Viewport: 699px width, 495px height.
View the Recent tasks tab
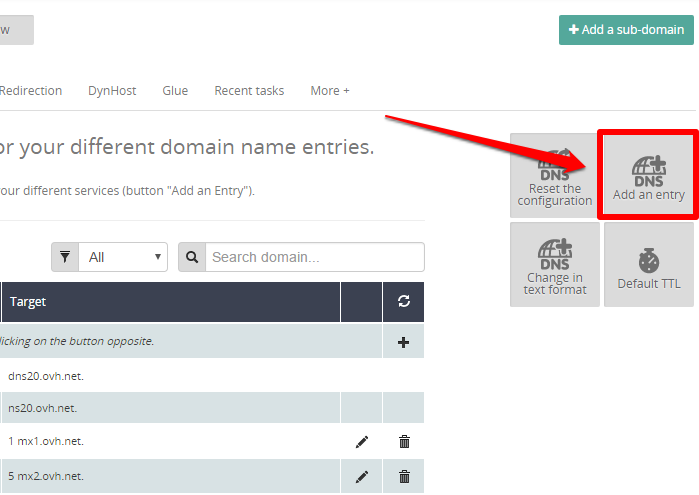coord(249,91)
